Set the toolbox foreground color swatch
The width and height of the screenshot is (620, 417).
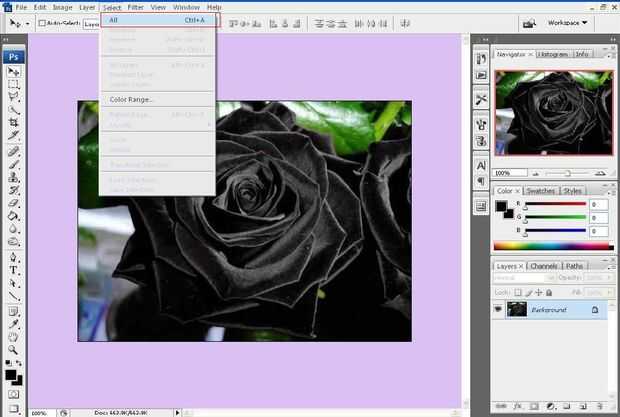11,375
